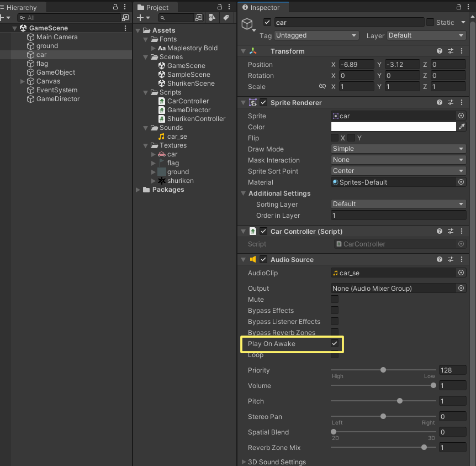Click Project search by type icon
The image size is (476, 466).
point(212,18)
